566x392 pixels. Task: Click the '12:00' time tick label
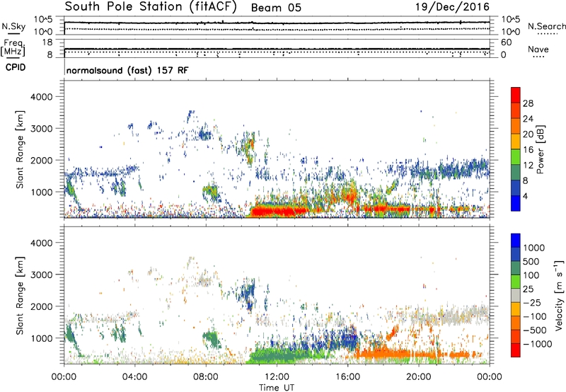(x=277, y=377)
